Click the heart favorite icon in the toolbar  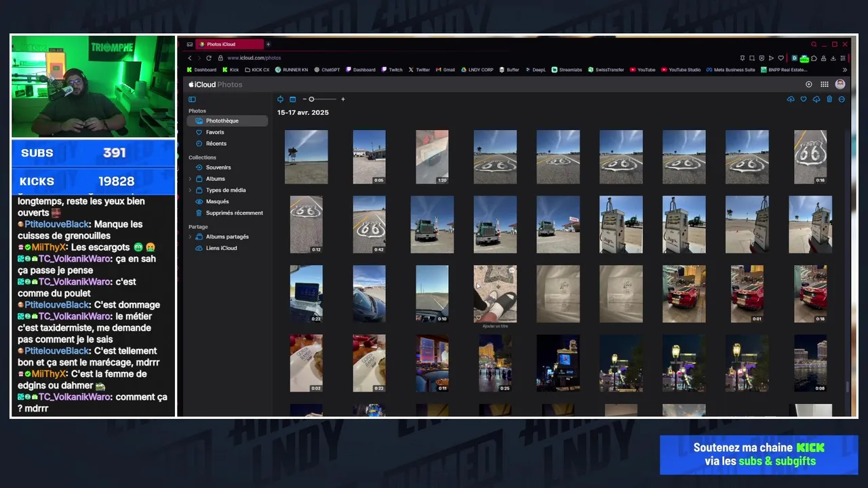coord(804,99)
